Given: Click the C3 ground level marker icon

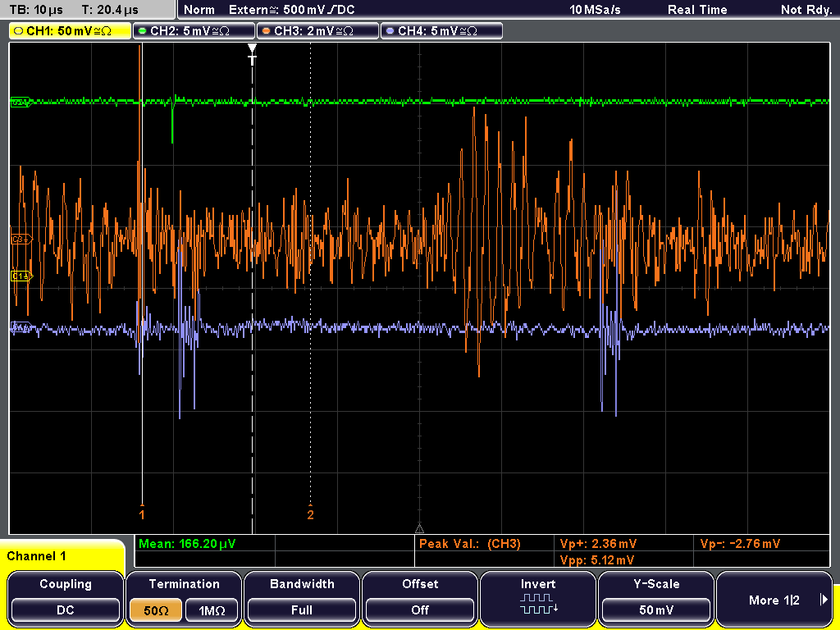Looking at the screenshot, I should pos(21,240).
